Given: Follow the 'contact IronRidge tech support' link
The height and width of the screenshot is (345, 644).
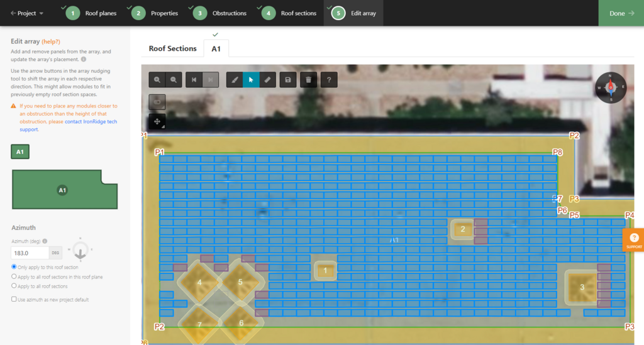Looking at the screenshot, I should (91, 121).
